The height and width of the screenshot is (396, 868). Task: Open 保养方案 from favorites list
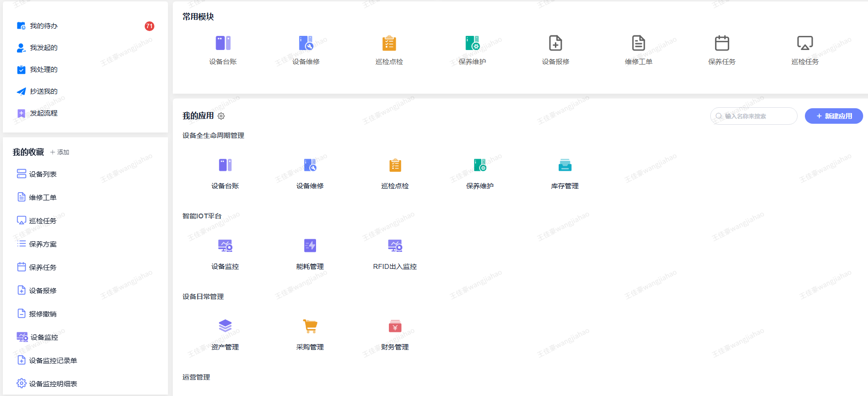click(43, 244)
